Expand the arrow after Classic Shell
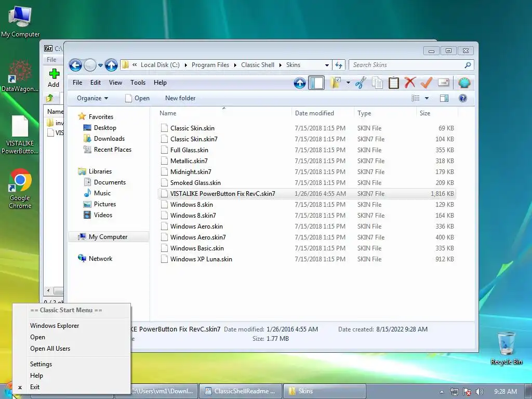The height and width of the screenshot is (399, 532). click(280, 65)
